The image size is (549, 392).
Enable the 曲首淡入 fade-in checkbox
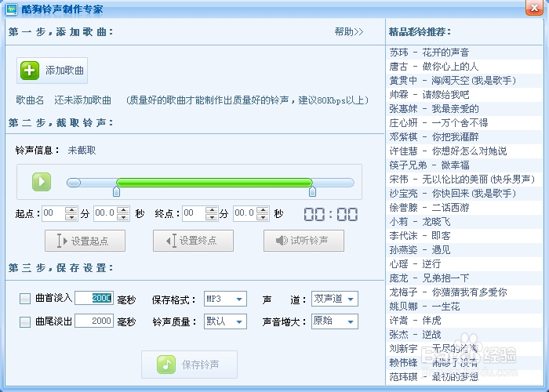coord(25,299)
